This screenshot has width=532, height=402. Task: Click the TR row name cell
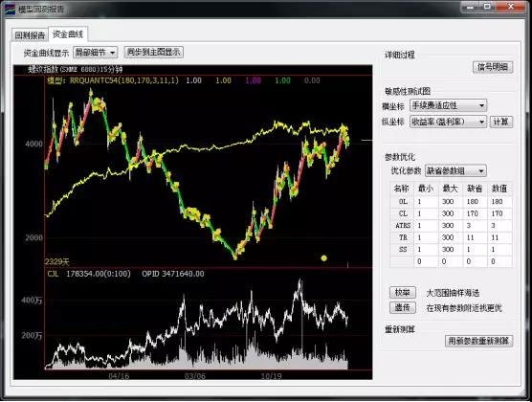tap(403, 237)
